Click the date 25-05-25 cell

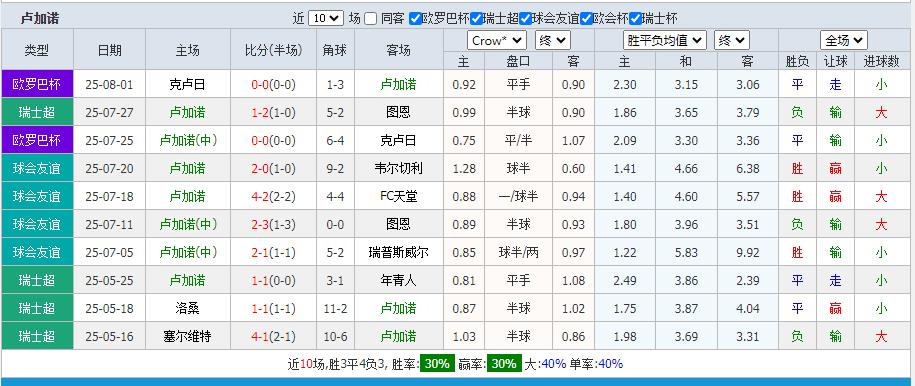coord(109,280)
